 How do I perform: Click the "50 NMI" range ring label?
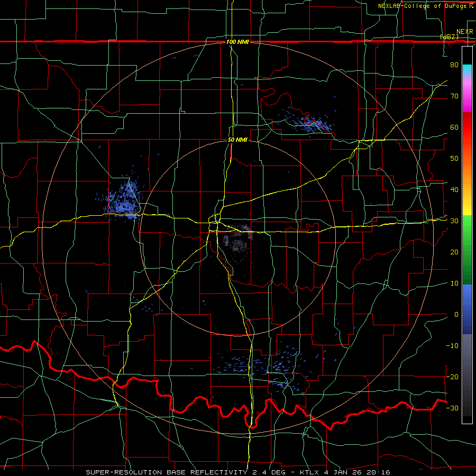(237, 140)
